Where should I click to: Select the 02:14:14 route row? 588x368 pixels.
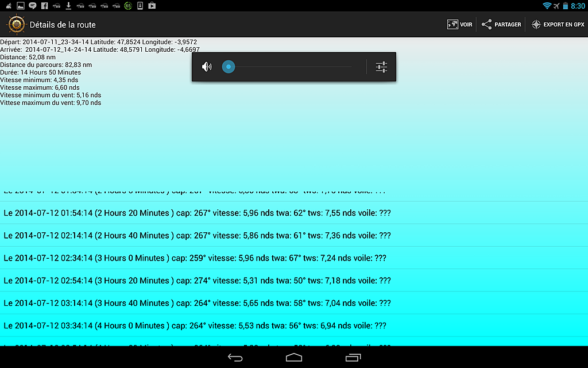[294, 235]
